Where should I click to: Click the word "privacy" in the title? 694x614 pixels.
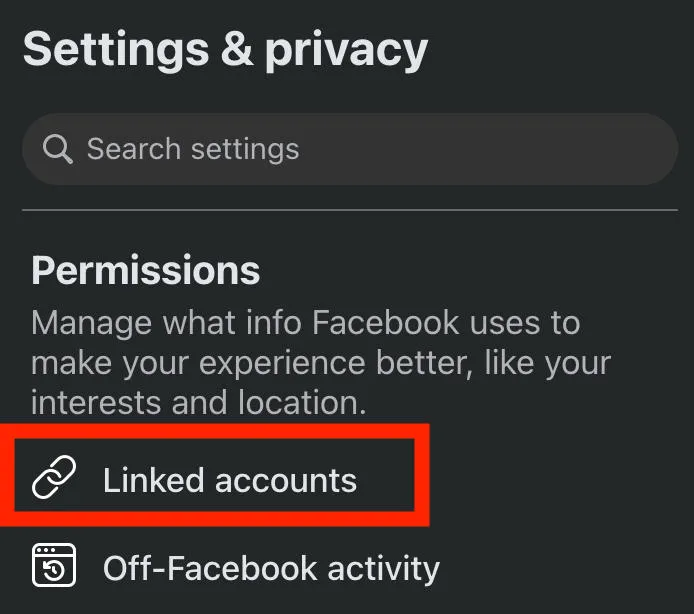tap(346, 49)
